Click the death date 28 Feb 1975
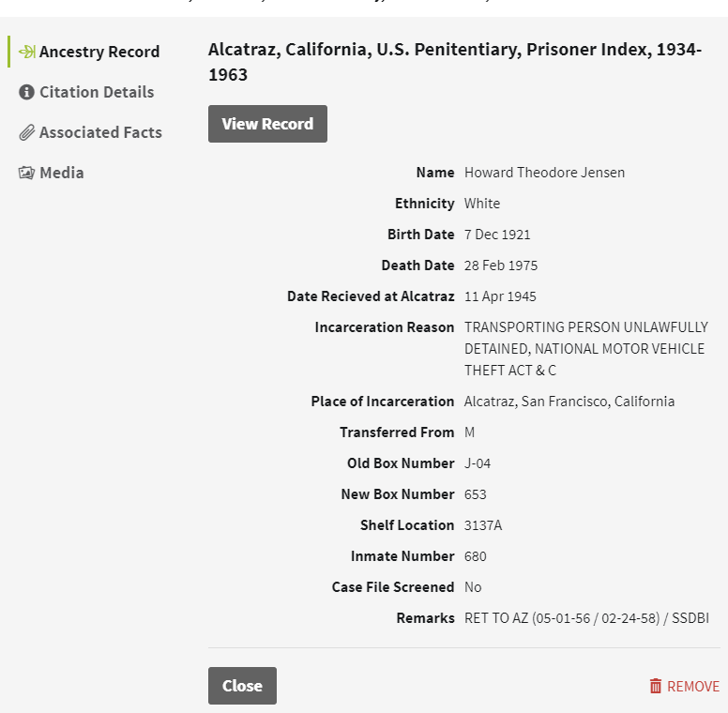 501,265
